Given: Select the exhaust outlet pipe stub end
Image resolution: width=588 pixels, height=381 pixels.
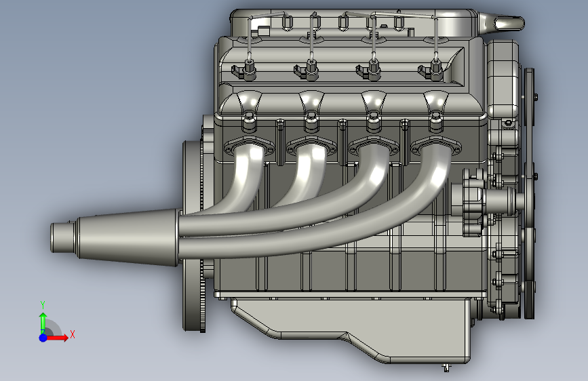Looking at the screenshot, I should (63, 237).
